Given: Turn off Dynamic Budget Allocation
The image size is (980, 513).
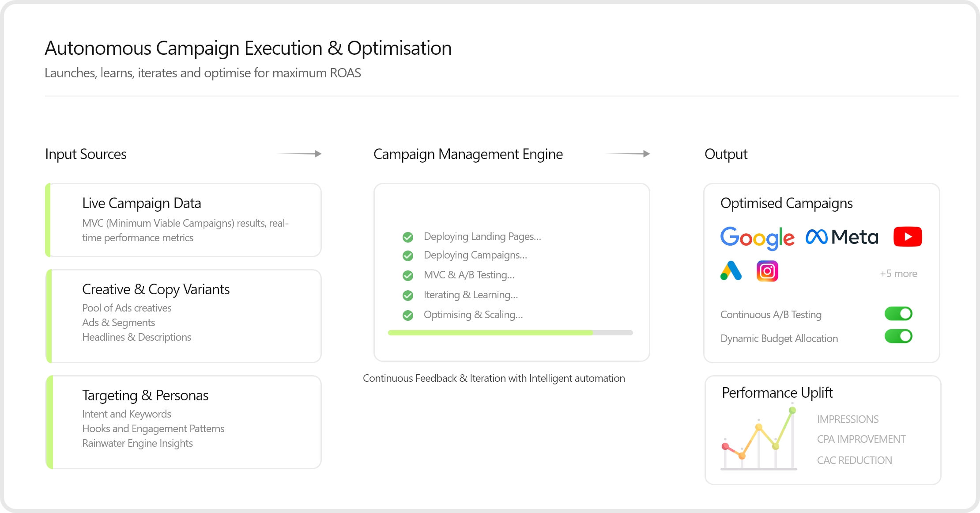Looking at the screenshot, I should pyautogui.click(x=899, y=336).
